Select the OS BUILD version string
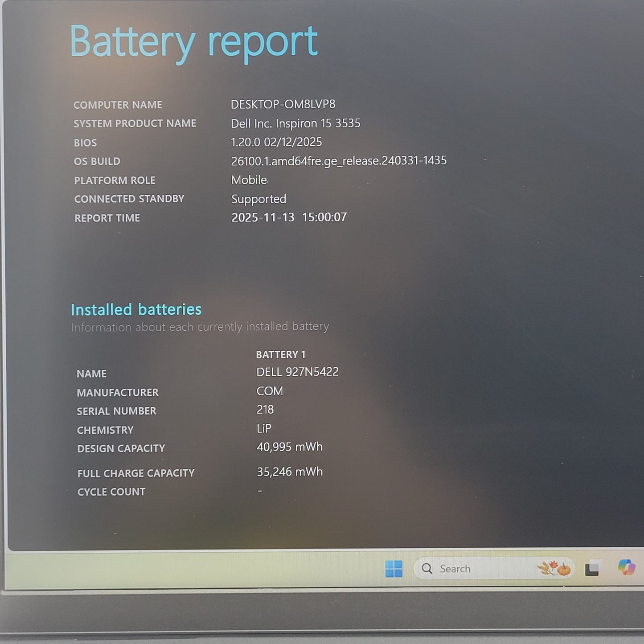 point(340,160)
